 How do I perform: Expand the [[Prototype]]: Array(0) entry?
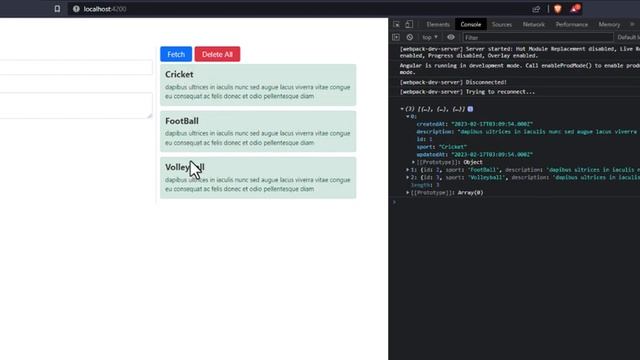[407, 193]
